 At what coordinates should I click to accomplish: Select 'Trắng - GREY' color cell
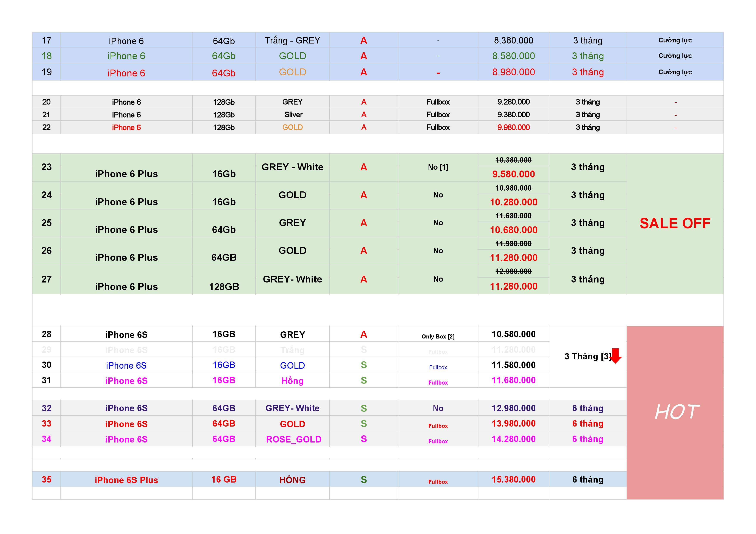click(292, 40)
